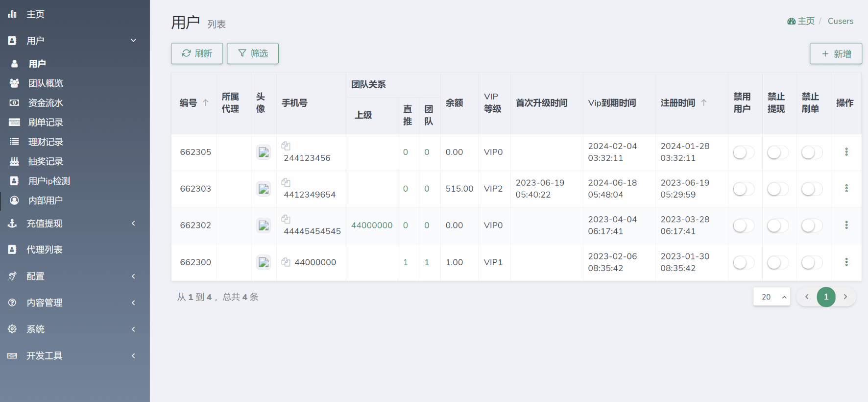Open the page size dropdown showing 20
This screenshot has width=868, height=402.
(772, 297)
